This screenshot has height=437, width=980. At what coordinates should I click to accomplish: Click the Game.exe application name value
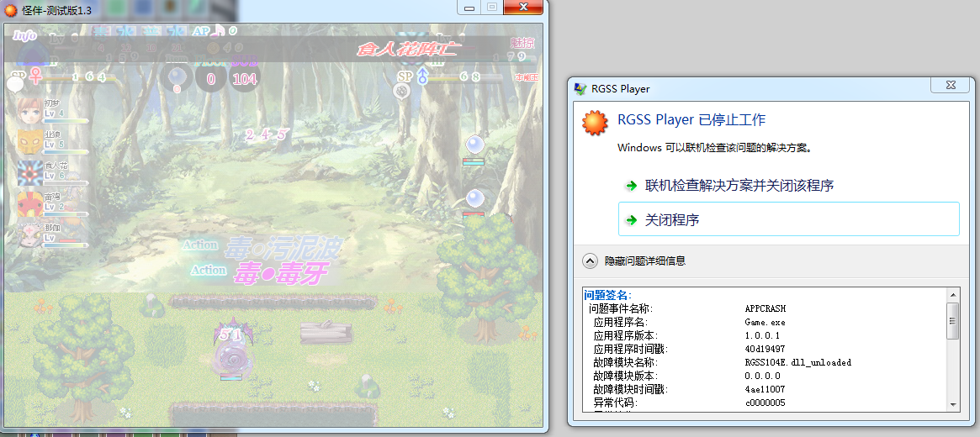coord(765,323)
